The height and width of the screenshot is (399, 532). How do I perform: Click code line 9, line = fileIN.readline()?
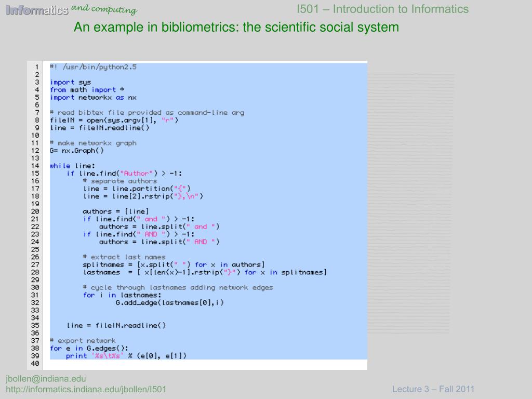pos(99,128)
